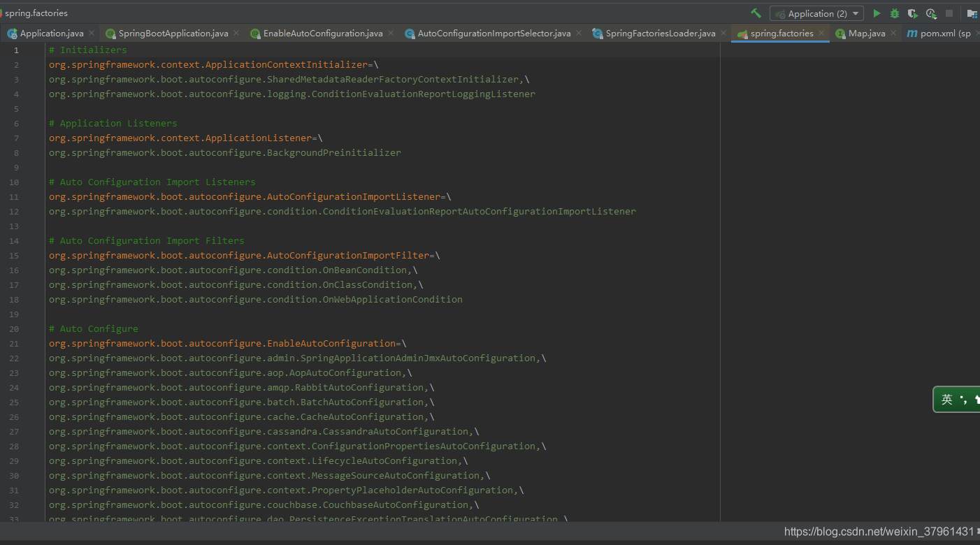980x545 pixels.
Task: Open the Application (2) run configuration dropdown
Action: click(x=816, y=13)
